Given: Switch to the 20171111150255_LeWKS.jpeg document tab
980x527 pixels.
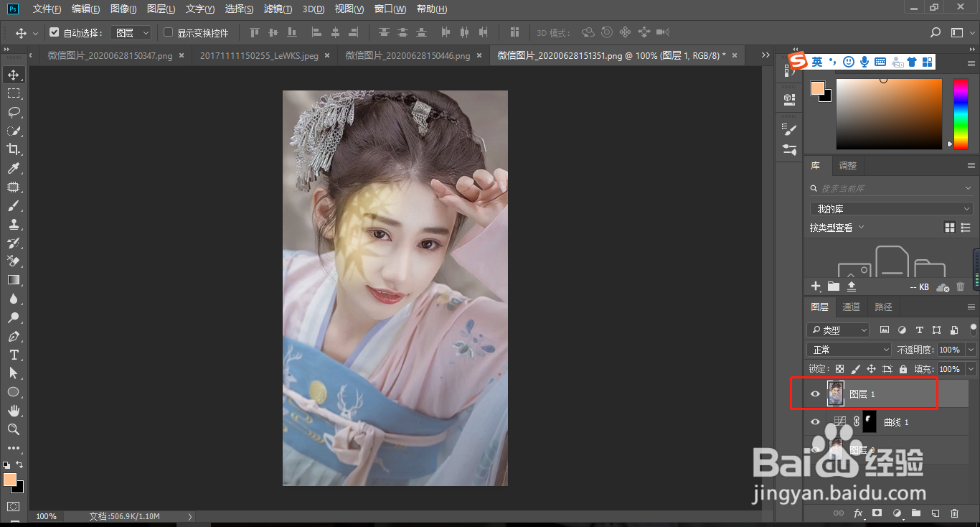Looking at the screenshot, I should point(259,55).
